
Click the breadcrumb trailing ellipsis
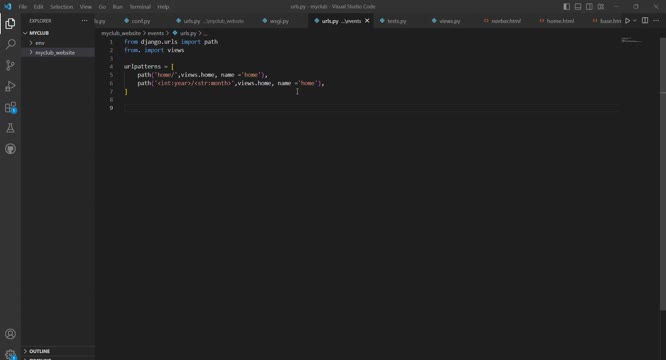click(206, 33)
